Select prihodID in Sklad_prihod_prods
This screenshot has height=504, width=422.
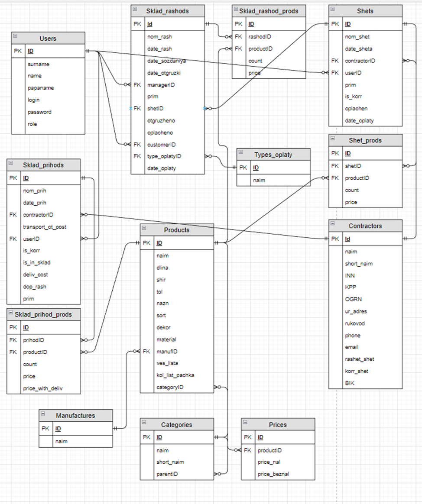point(43,340)
